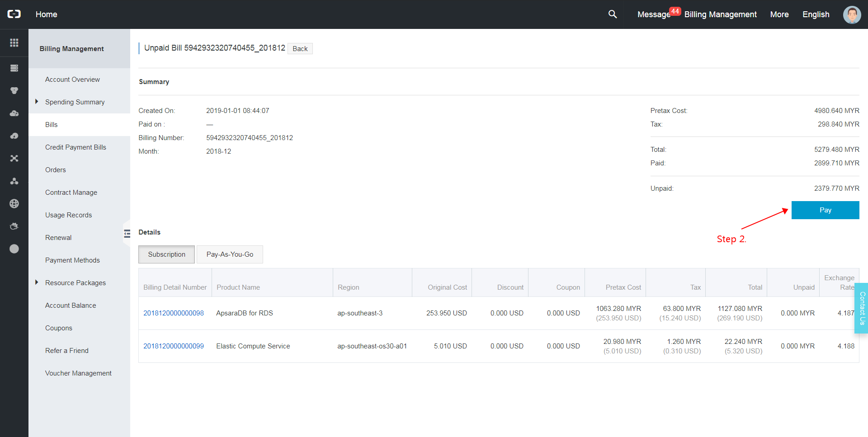The width and height of the screenshot is (868, 437).
Task: Switch to the Subscription tab
Action: pos(166,254)
